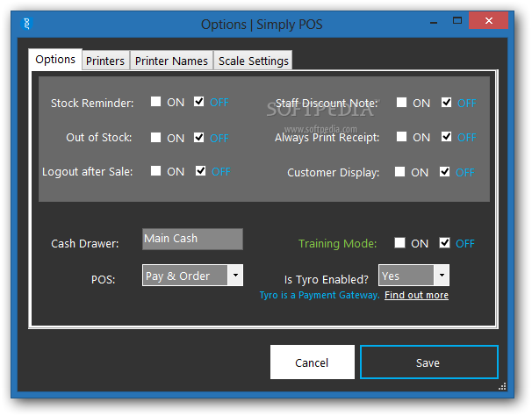Minimize the Options window

[434, 22]
